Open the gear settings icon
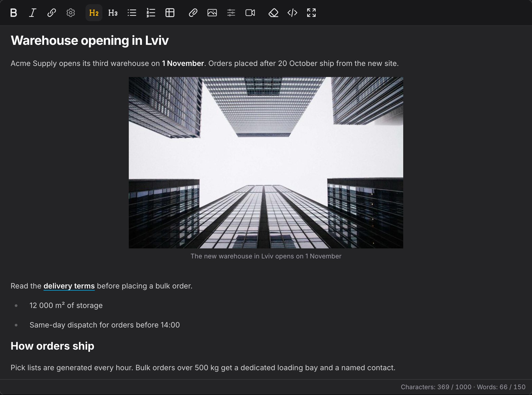Image resolution: width=532 pixels, height=395 pixels. tap(71, 13)
